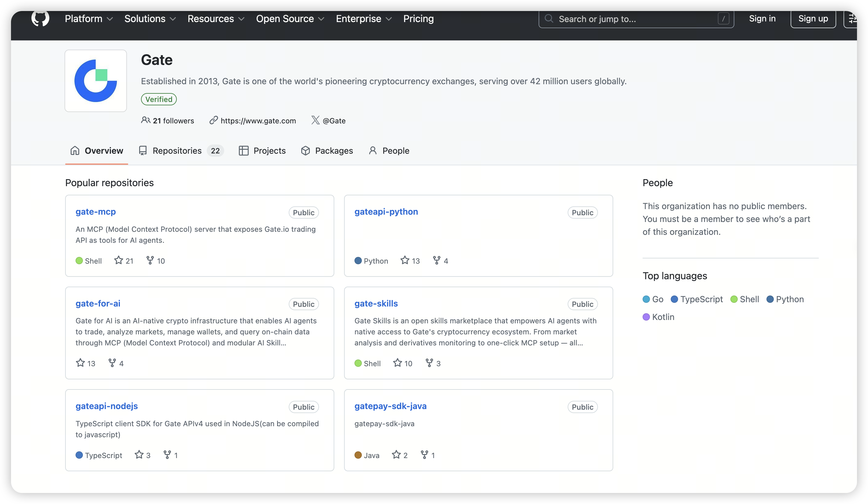Expand the Solutions dropdown menu
Viewport: 868px width, 504px height.
(x=150, y=19)
